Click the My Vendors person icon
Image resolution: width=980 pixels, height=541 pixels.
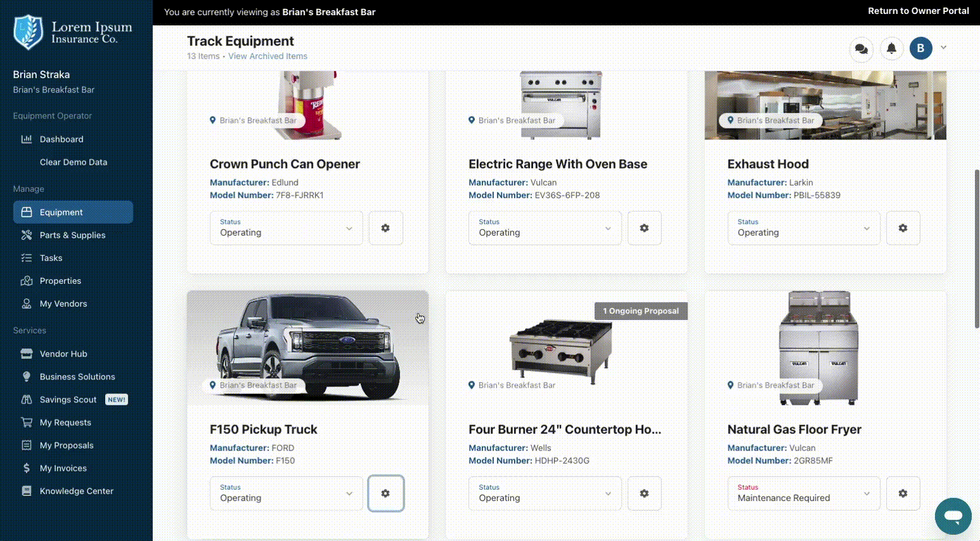(x=27, y=303)
